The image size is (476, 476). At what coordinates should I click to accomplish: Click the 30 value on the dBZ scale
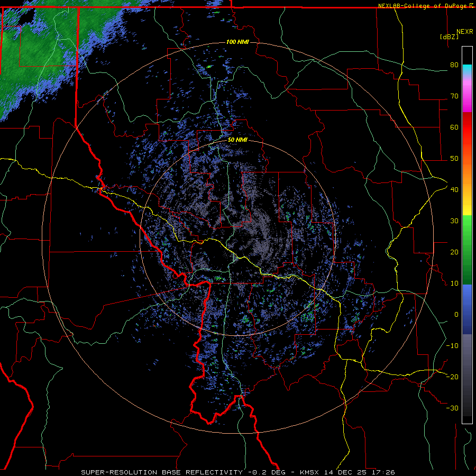pyautogui.click(x=454, y=221)
